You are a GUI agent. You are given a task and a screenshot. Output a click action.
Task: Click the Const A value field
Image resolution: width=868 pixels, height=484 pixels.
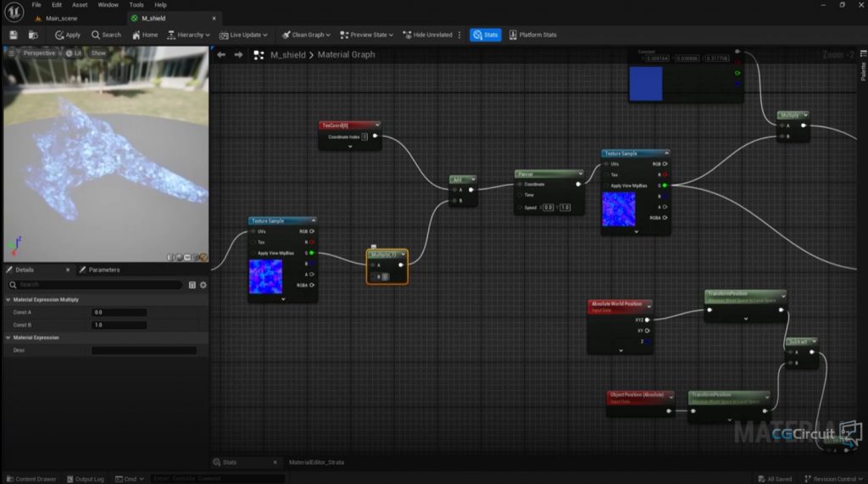point(119,312)
